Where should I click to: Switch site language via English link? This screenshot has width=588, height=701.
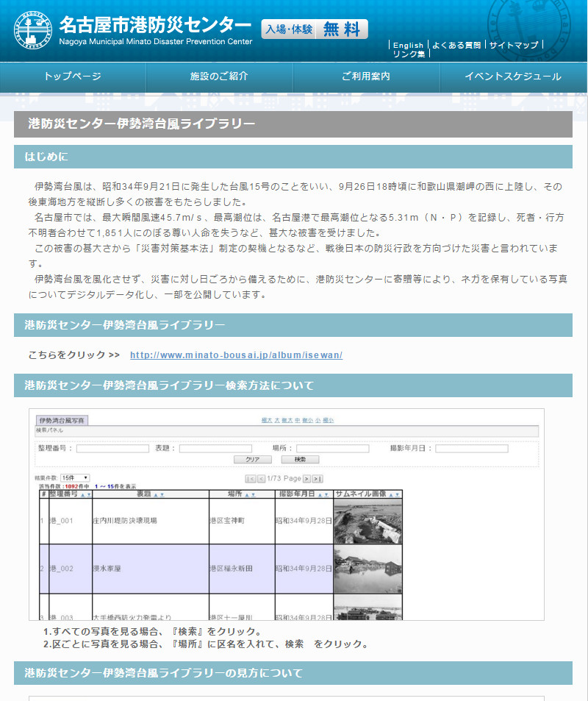[408, 45]
